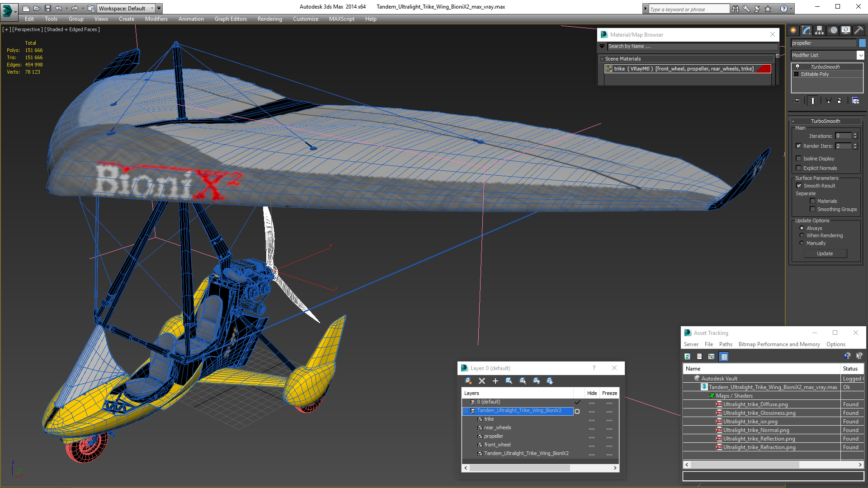Viewport: 868px width, 488px height.
Task: Collapse the TurboSmooth rollout
Action: (793, 121)
